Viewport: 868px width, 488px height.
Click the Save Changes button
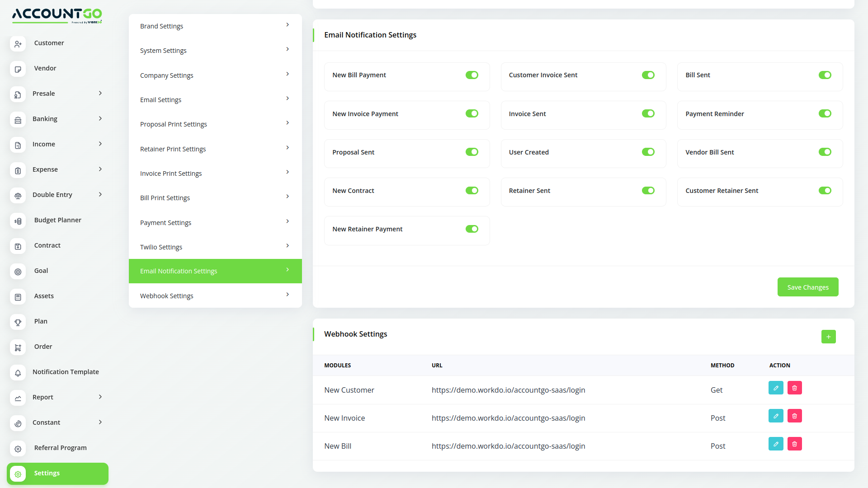pos(808,287)
